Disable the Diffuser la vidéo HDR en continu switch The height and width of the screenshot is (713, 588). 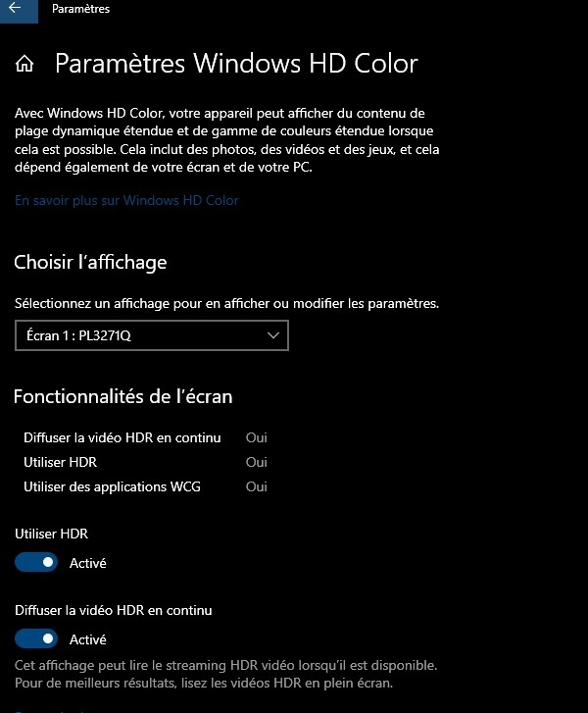point(37,639)
